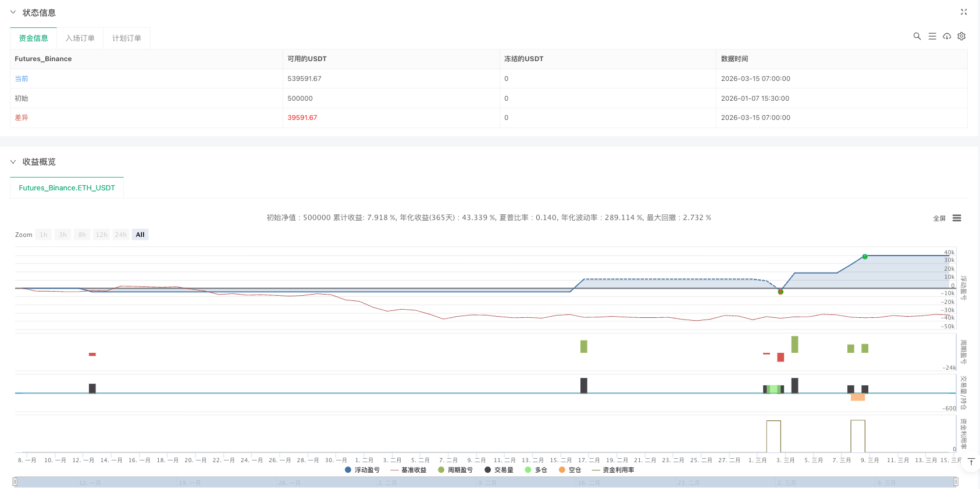This screenshot has height=489, width=980.
Task: Open the settings gear icon
Action: point(961,36)
